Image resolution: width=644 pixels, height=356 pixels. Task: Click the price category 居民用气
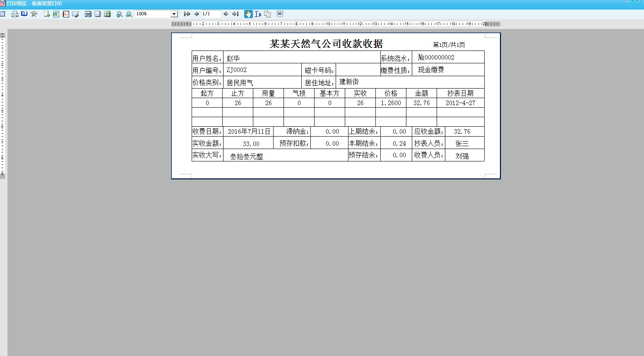240,83
